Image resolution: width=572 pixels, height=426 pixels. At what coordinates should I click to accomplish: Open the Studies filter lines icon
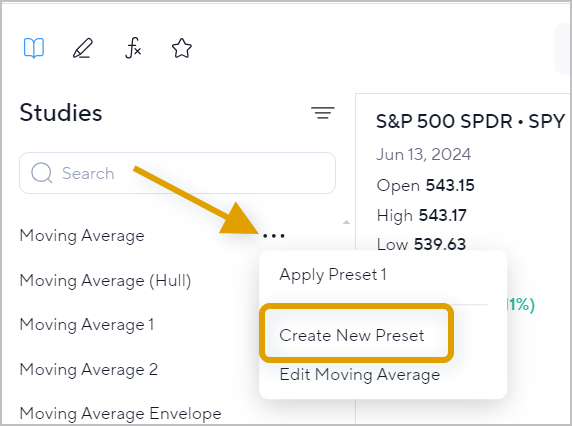322,113
